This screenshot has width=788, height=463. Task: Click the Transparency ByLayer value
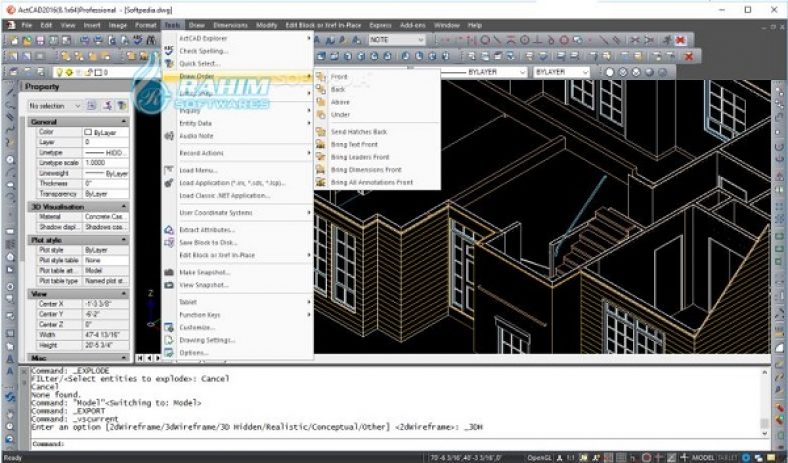[106, 194]
